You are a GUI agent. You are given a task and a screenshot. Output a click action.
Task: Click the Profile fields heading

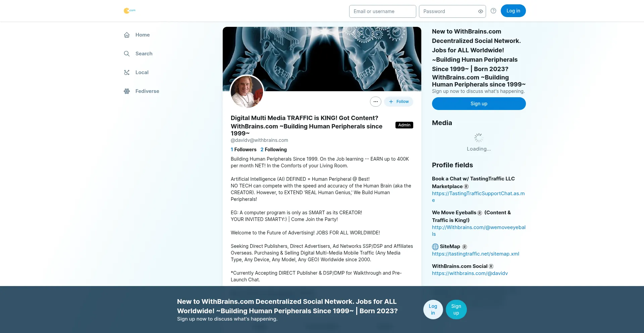point(452,165)
